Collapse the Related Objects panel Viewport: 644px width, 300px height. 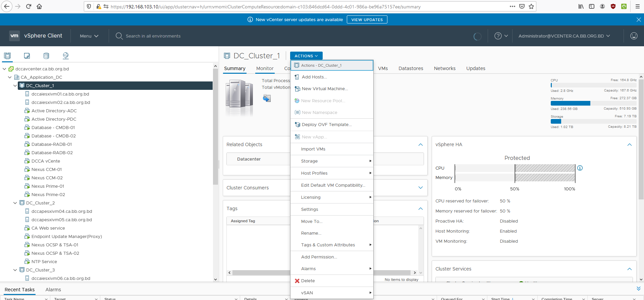(421, 144)
